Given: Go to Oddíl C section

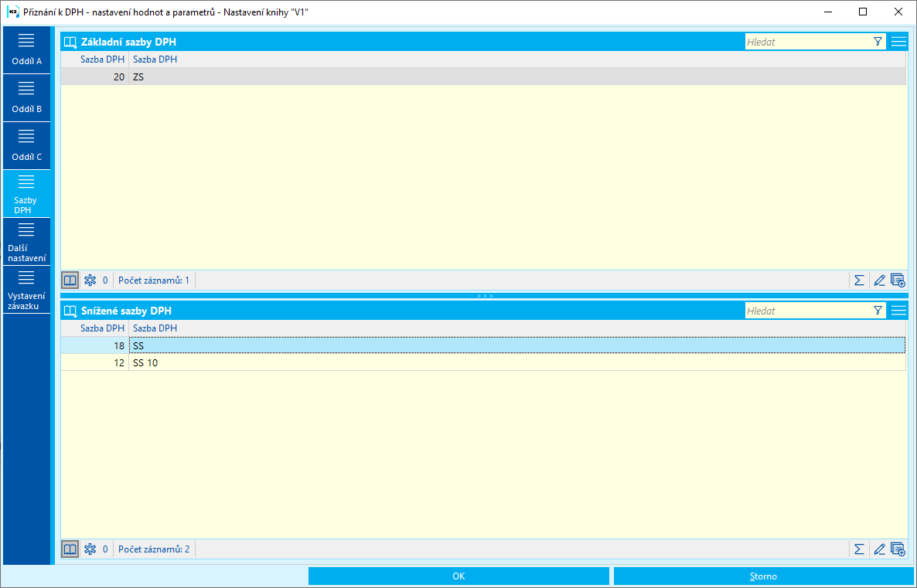Looking at the screenshot, I should [26, 145].
